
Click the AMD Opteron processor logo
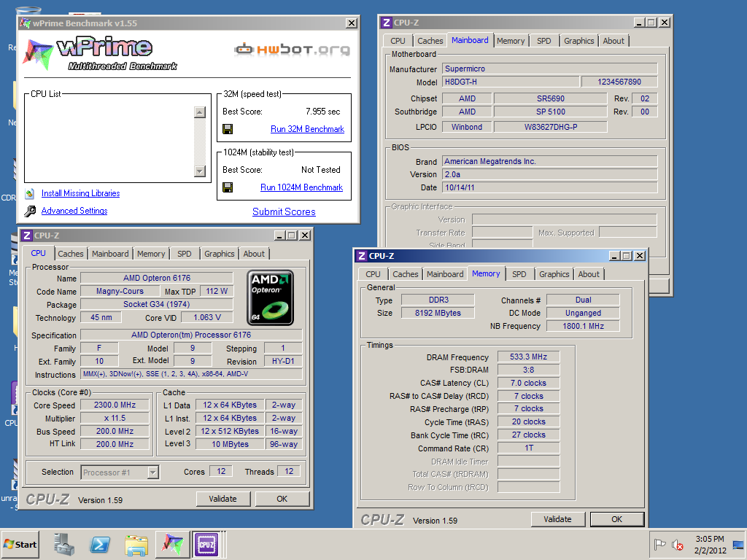coord(270,297)
